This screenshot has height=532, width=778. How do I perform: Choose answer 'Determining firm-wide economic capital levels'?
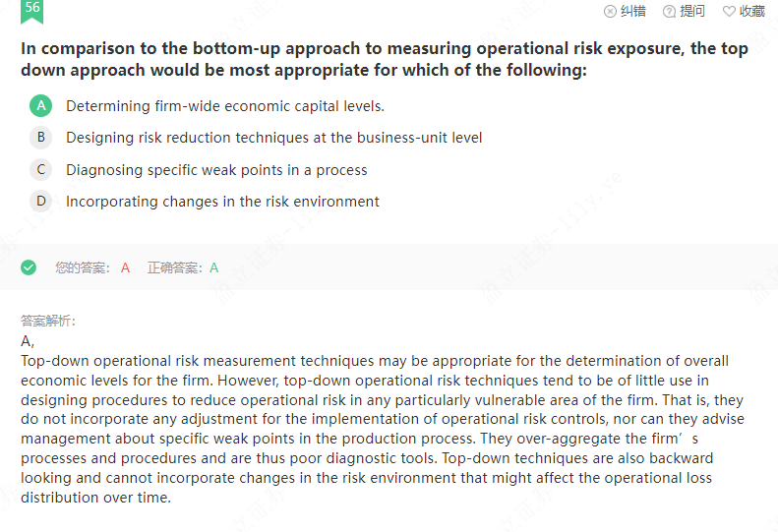click(224, 106)
